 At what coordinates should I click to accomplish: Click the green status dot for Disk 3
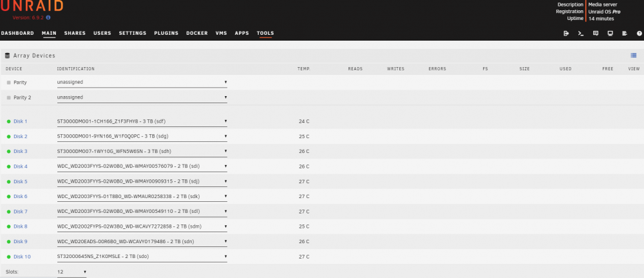click(8, 152)
